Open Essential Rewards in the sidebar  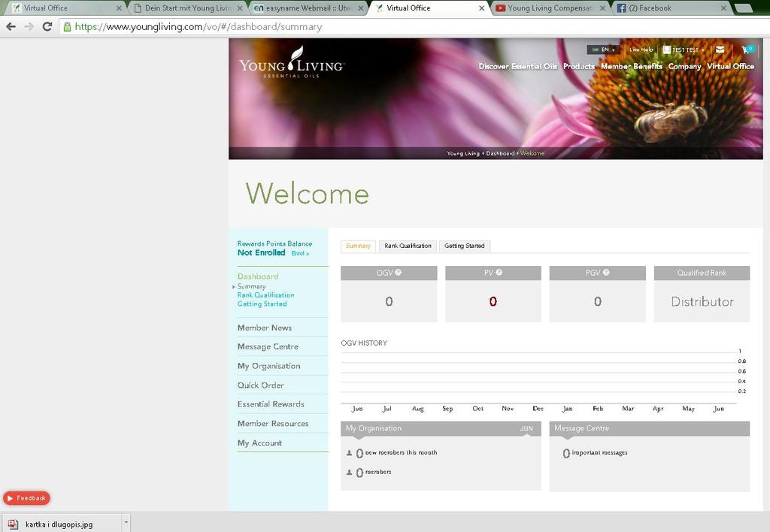coord(271,404)
